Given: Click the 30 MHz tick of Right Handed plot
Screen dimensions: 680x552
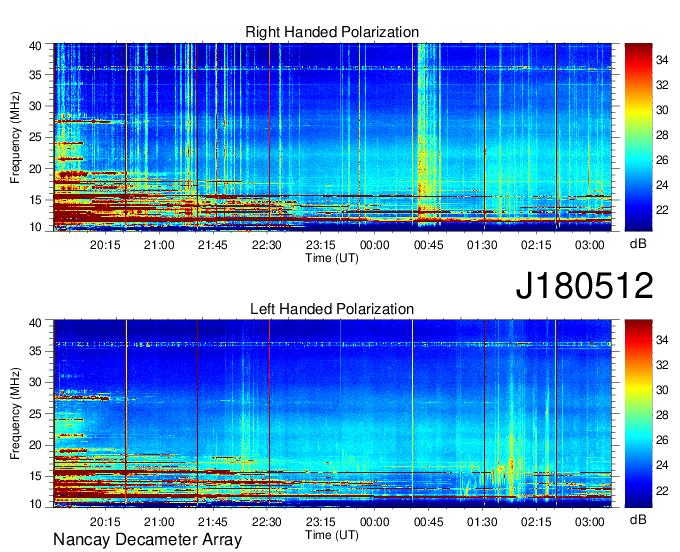Looking at the screenshot, I should [35, 106].
